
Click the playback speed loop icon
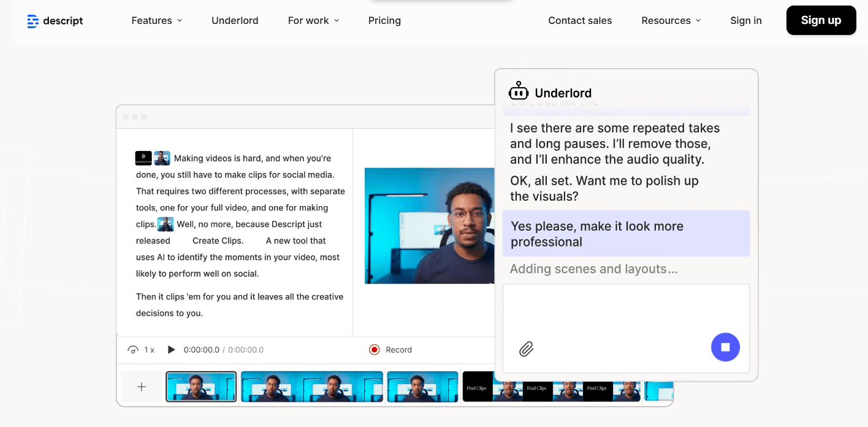pos(132,349)
